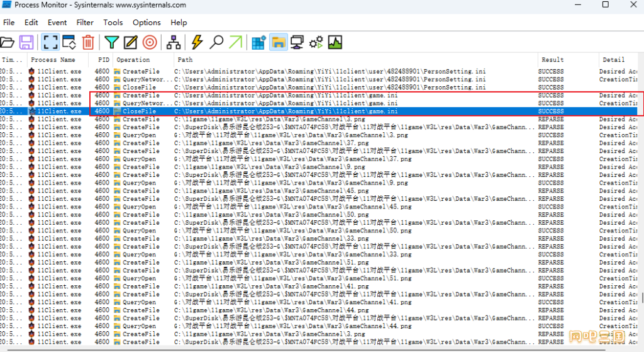This screenshot has height=352, width=644.
Task: Open Highlight settings with the pencil icon
Action: (x=130, y=42)
